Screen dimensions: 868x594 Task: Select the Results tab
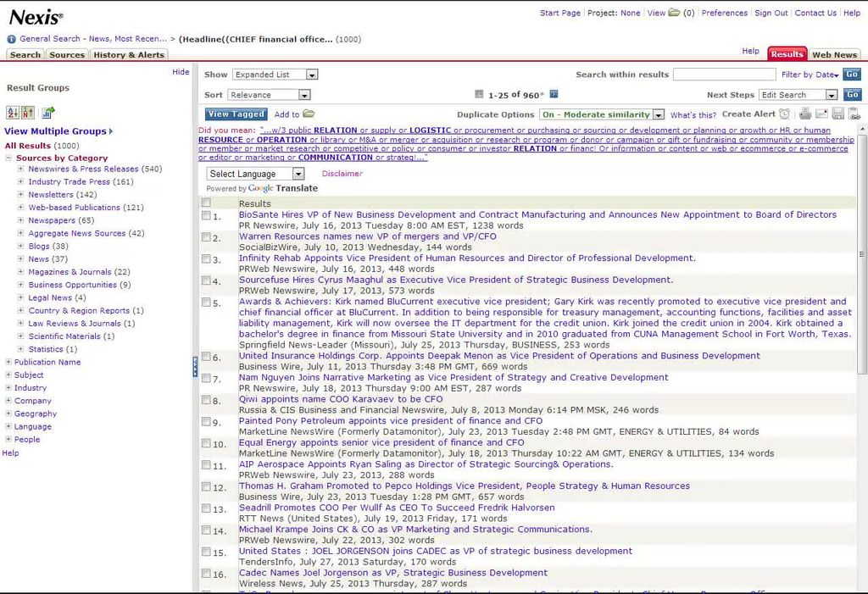tap(787, 53)
